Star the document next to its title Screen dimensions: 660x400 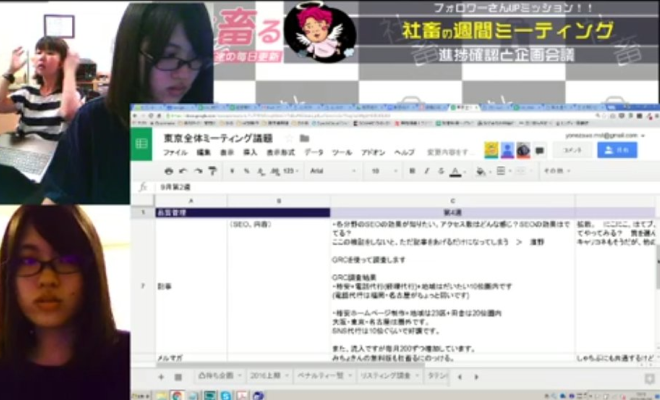tap(291, 138)
